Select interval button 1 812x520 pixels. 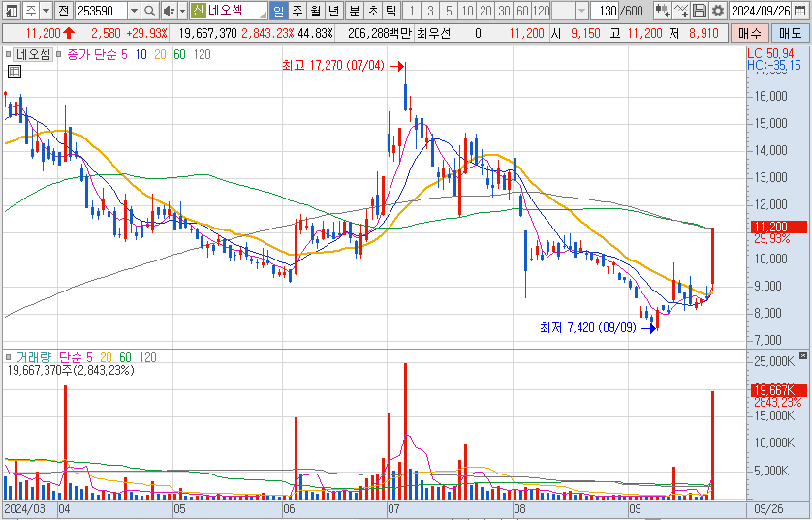click(411, 11)
